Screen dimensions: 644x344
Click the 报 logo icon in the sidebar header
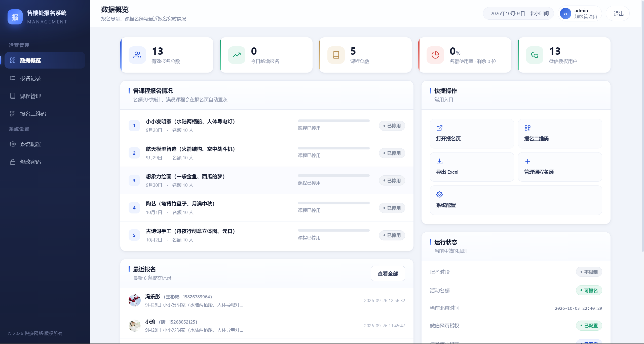tap(15, 17)
